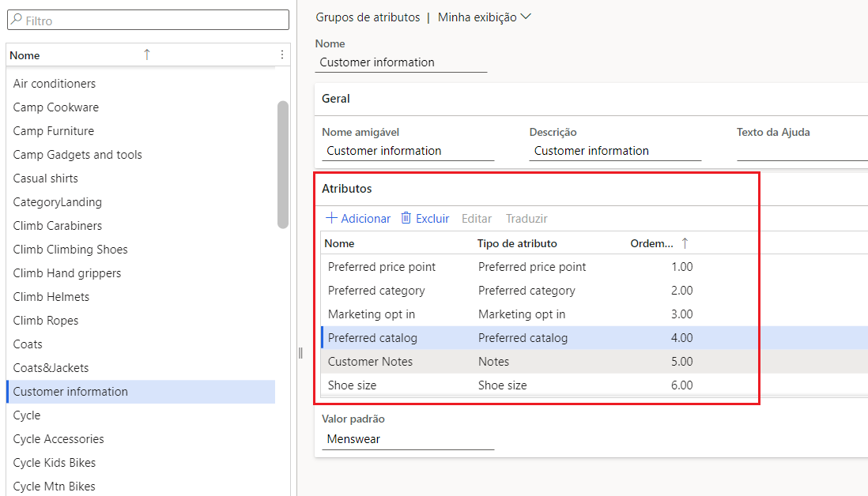Click the Adicionar plus icon
868x496 pixels.
pyautogui.click(x=331, y=218)
